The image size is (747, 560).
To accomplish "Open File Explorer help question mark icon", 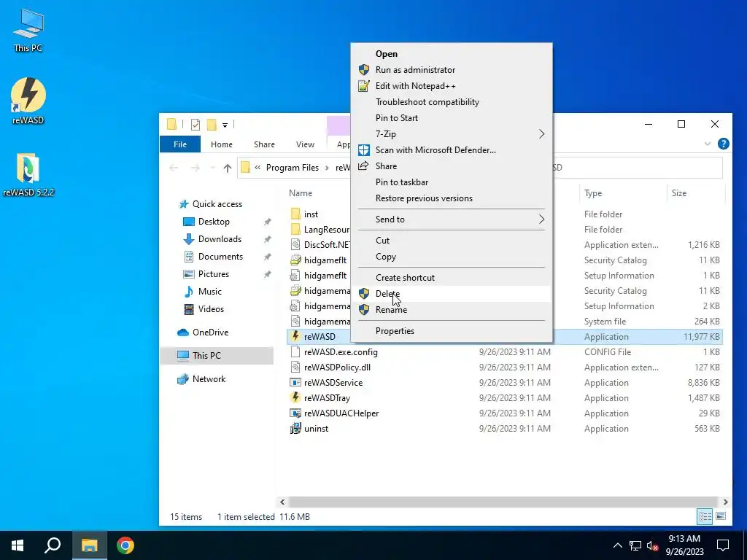I will click(723, 144).
